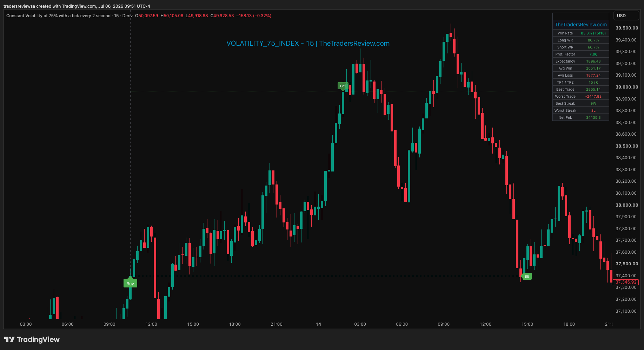Click the Worst Trade value -2447.82
Screen dimensions: 644x350
[x=593, y=96]
